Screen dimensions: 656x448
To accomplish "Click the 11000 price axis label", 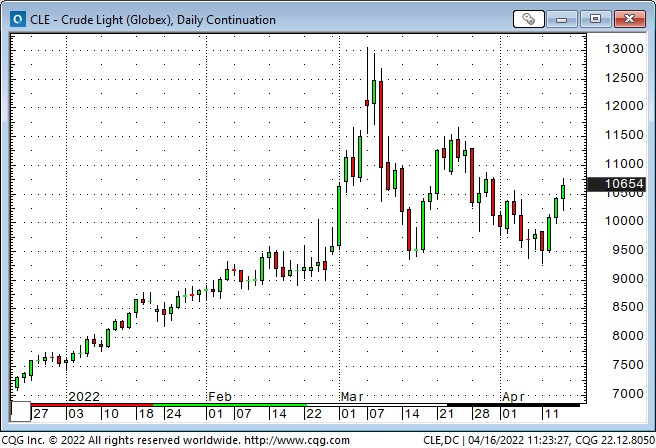I will click(x=624, y=164).
